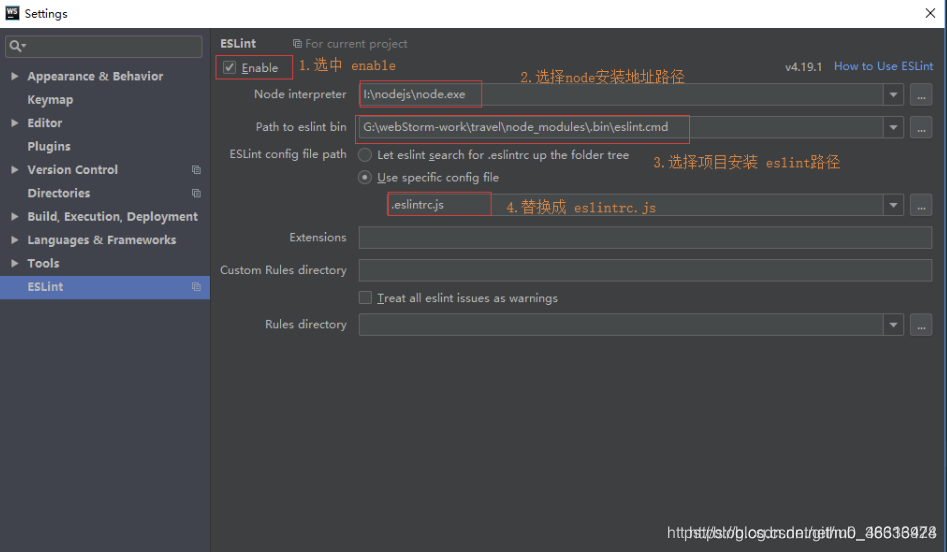Select Appearance & Behavior category label
947x552 pixels.
click(x=95, y=76)
